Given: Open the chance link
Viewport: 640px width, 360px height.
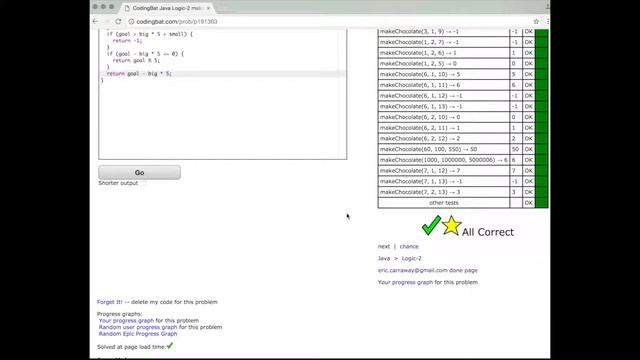Looking at the screenshot, I should (409, 247).
